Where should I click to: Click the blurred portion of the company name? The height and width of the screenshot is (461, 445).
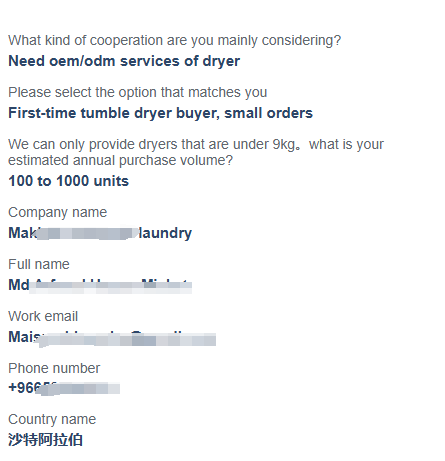click(x=87, y=233)
